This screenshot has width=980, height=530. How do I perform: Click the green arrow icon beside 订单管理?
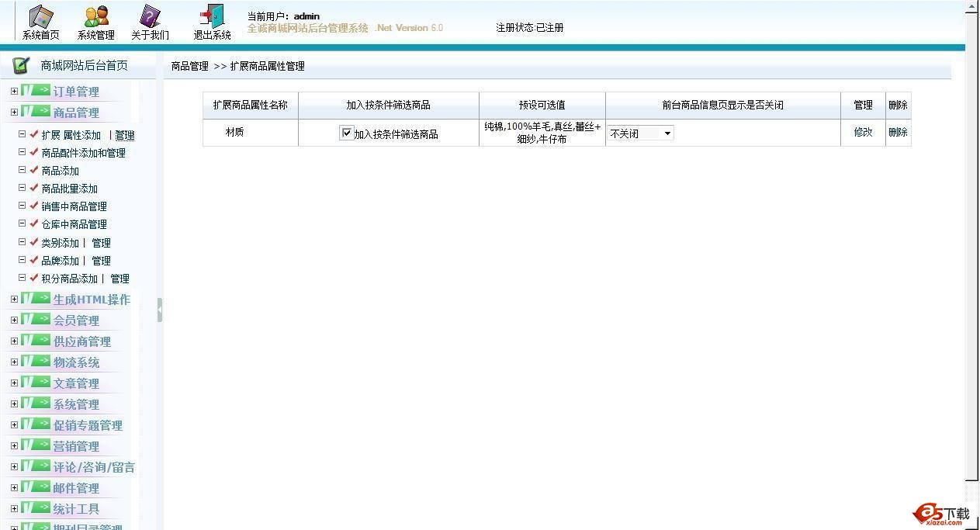pos(36,91)
